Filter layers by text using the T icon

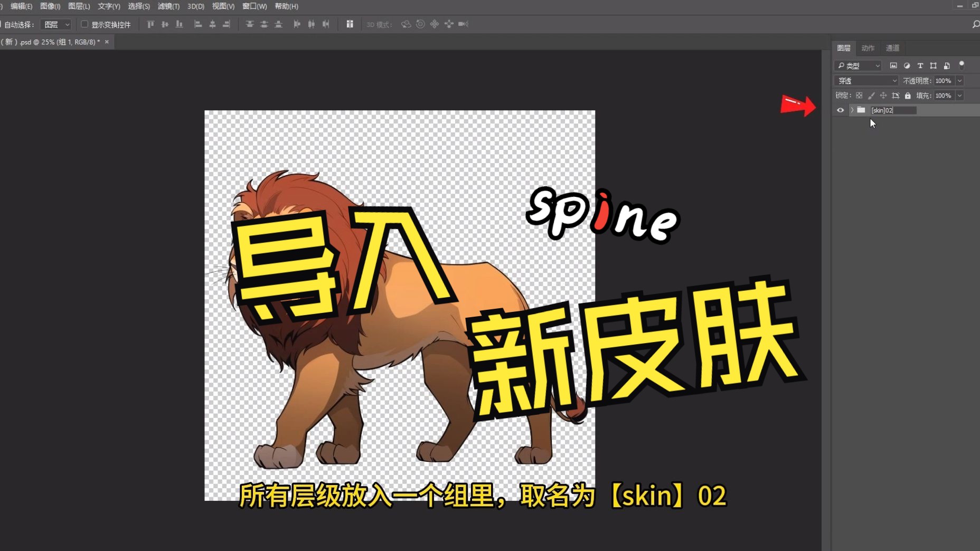tap(920, 66)
